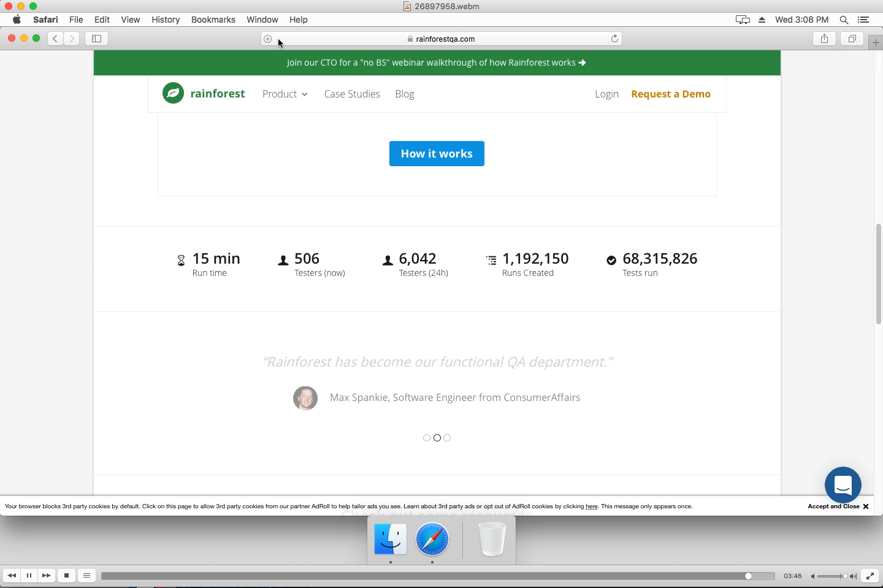Adjust the video volume slider
Screen dimensions: 883x588
coord(833,576)
